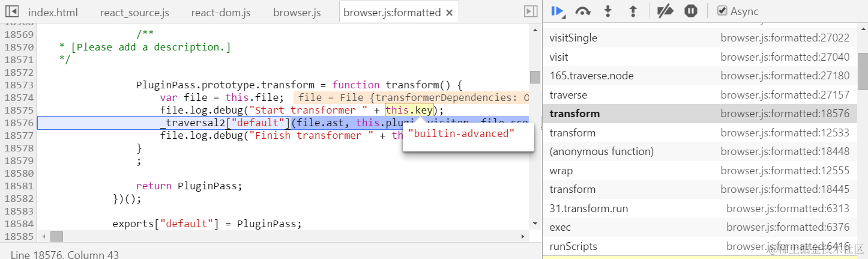Toggle pause on exceptions
Image resolution: width=868 pixels, height=259 pixels.
click(x=691, y=11)
